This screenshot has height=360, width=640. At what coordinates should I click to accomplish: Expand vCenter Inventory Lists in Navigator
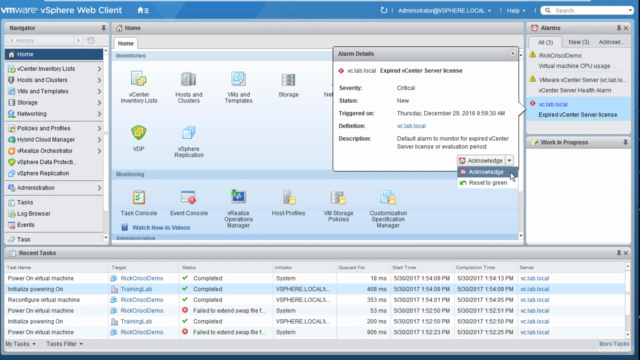(x=99, y=69)
